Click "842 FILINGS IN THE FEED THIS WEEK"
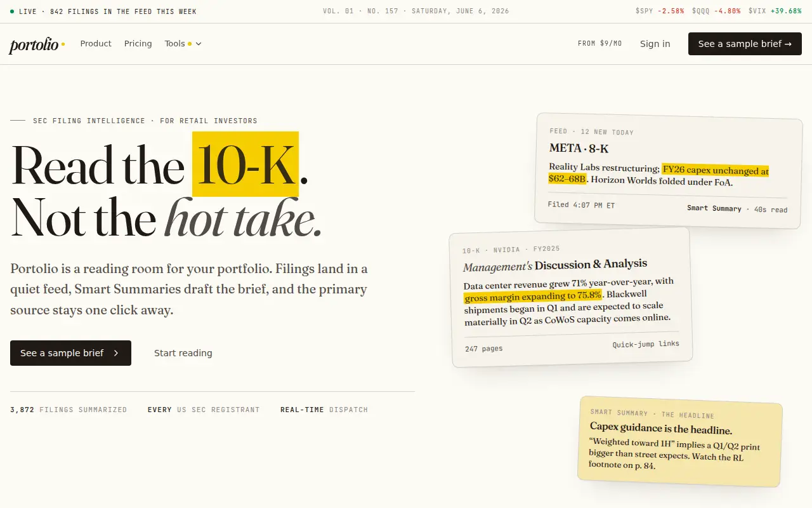The width and height of the screenshot is (812, 508). click(x=123, y=11)
